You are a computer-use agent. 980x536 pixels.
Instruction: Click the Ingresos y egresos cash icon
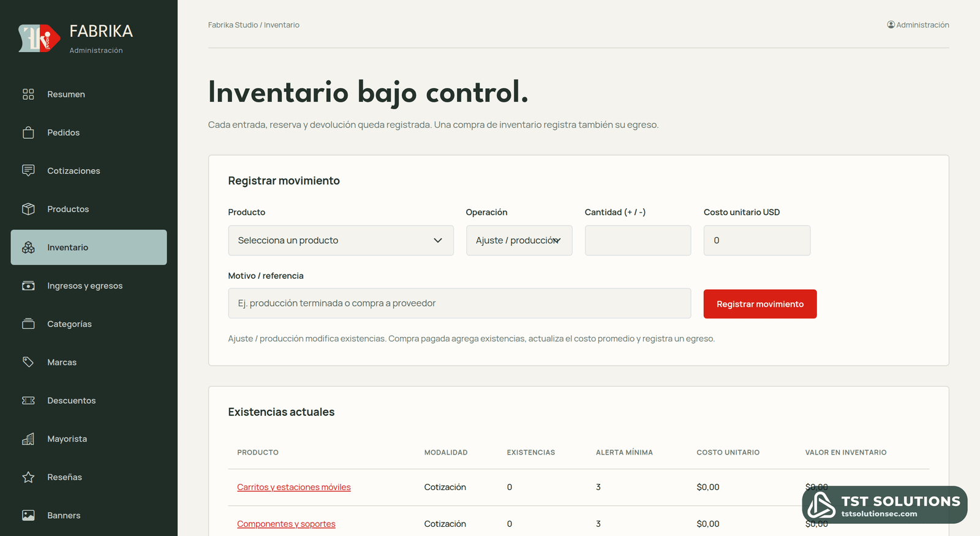click(x=28, y=285)
